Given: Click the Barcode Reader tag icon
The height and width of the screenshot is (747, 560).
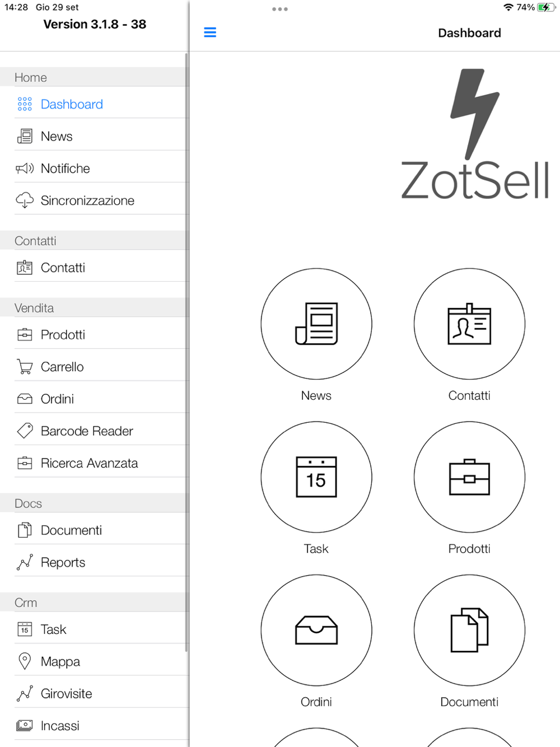Looking at the screenshot, I should (x=25, y=431).
